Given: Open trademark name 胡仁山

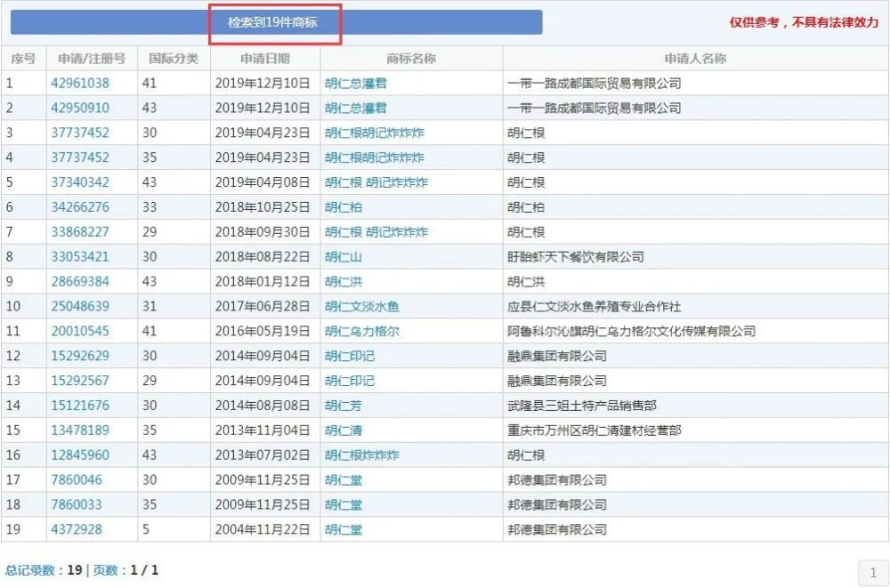Looking at the screenshot, I should coord(344,256).
